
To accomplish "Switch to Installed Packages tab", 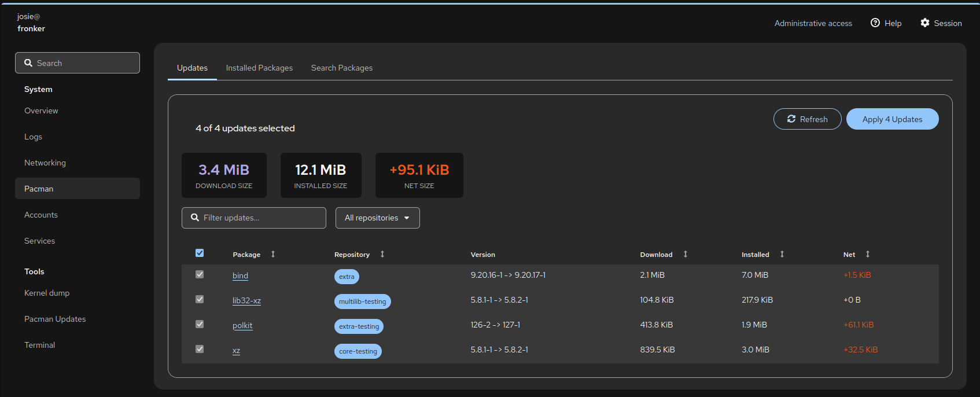I will (259, 68).
